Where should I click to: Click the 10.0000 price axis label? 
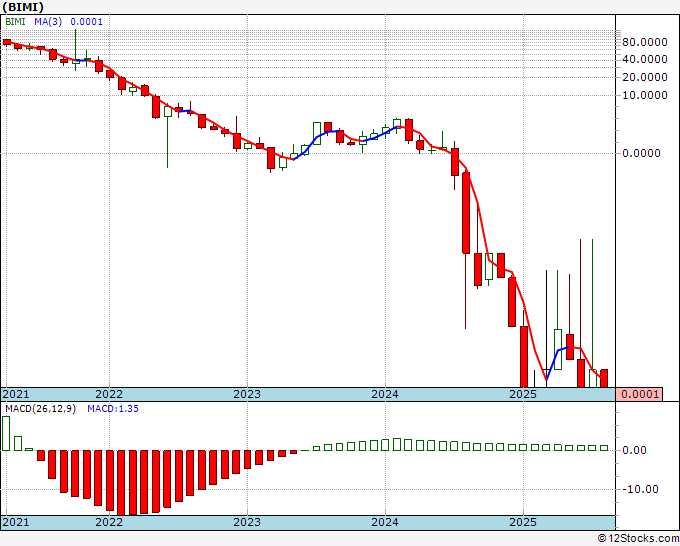click(645, 95)
